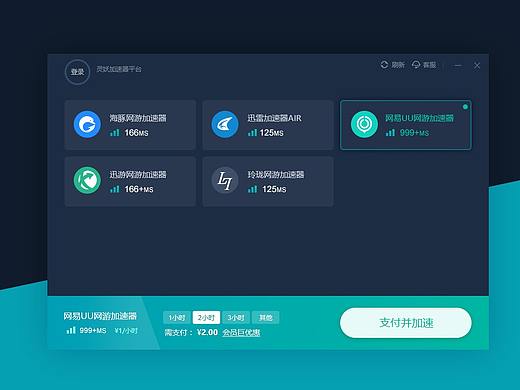Click the ¥2.00 payment amount
The height and width of the screenshot is (390, 520).
pos(207,332)
